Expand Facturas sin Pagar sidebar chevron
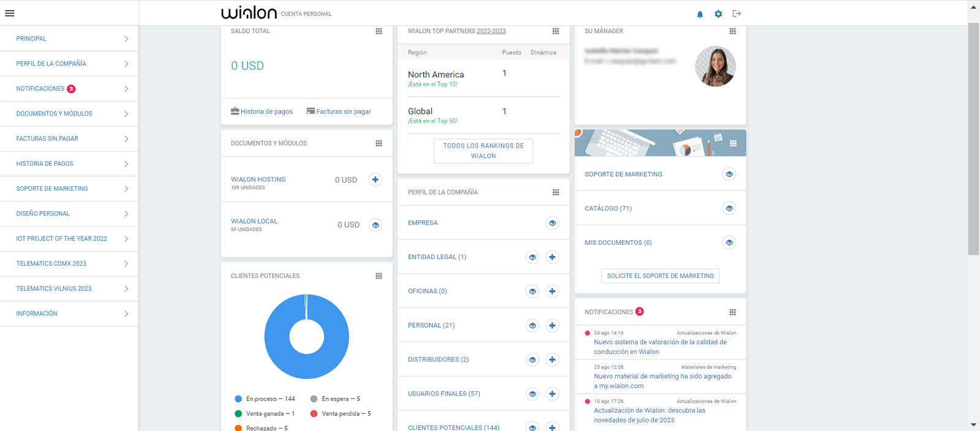The height and width of the screenshot is (431, 980). (126, 139)
